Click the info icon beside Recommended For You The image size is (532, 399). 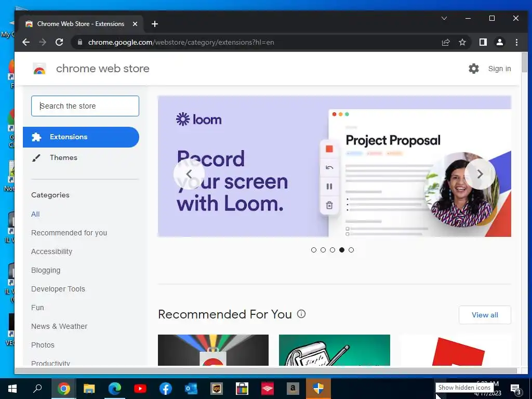pos(301,314)
